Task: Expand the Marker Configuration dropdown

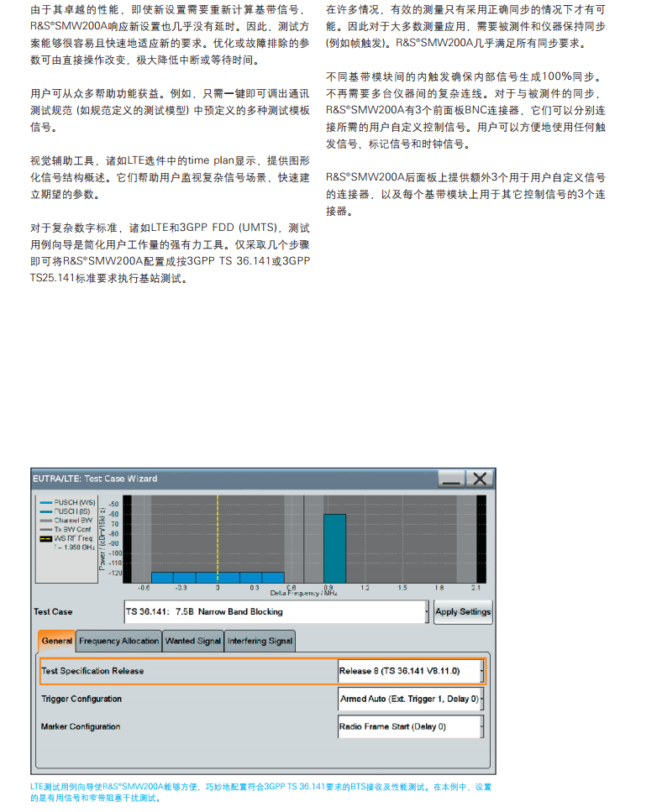Action: coord(481,726)
